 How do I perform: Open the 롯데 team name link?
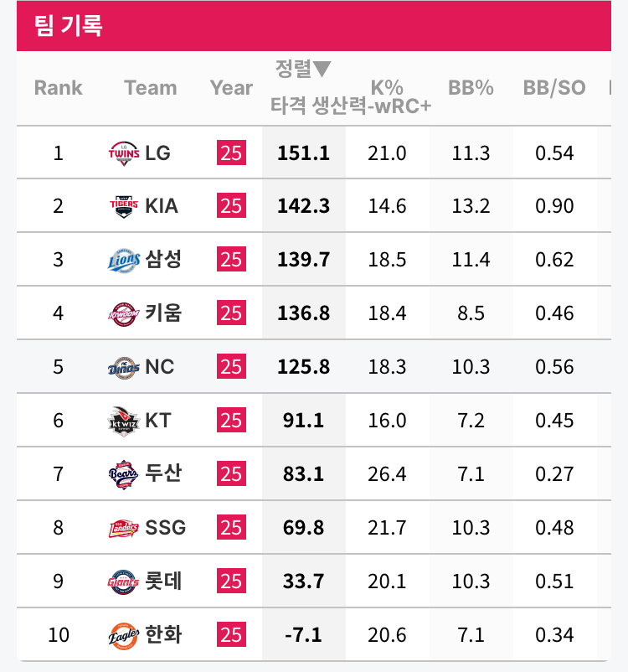(162, 582)
